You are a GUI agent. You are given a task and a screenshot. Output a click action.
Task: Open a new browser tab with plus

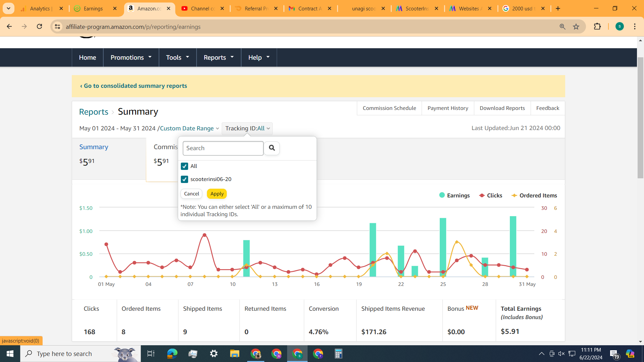[558, 8]
